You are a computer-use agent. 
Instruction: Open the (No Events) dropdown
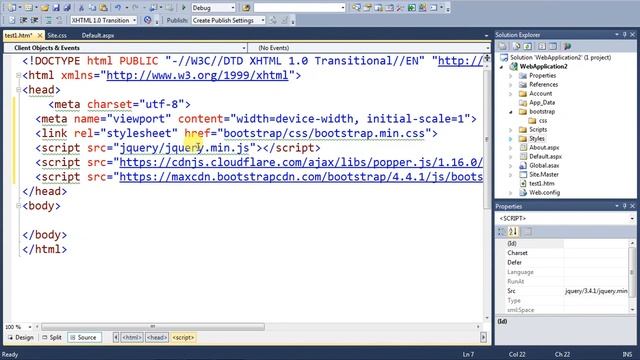pos(487,48)
